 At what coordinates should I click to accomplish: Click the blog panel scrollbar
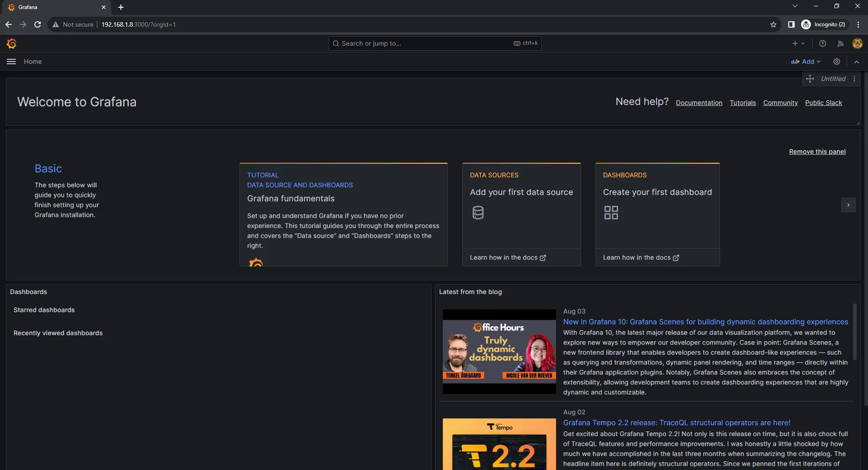(854, 332)
